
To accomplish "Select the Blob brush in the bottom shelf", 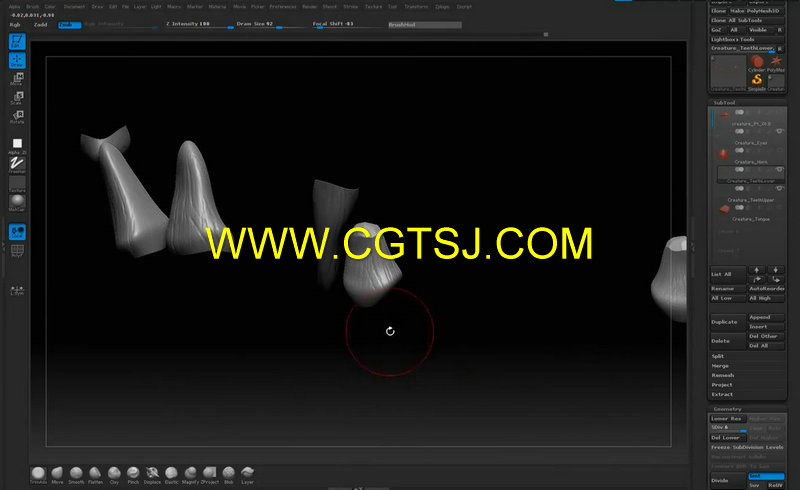I will [229, 475].
